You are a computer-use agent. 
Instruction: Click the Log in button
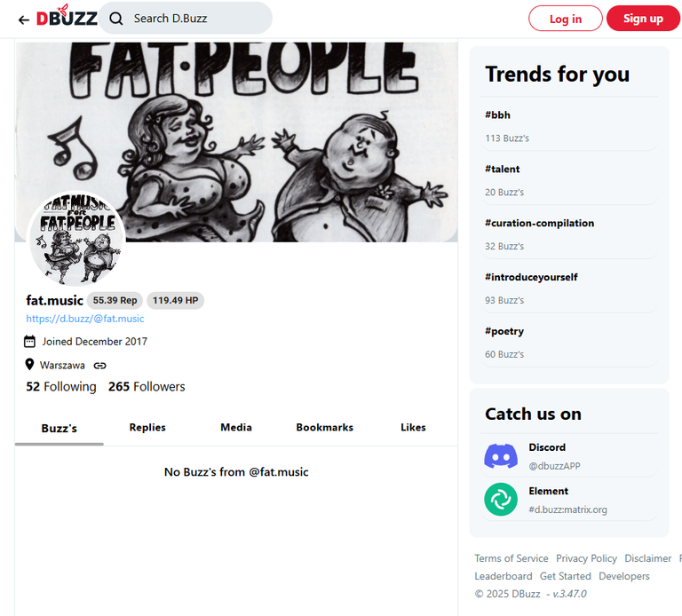point(566,19)
